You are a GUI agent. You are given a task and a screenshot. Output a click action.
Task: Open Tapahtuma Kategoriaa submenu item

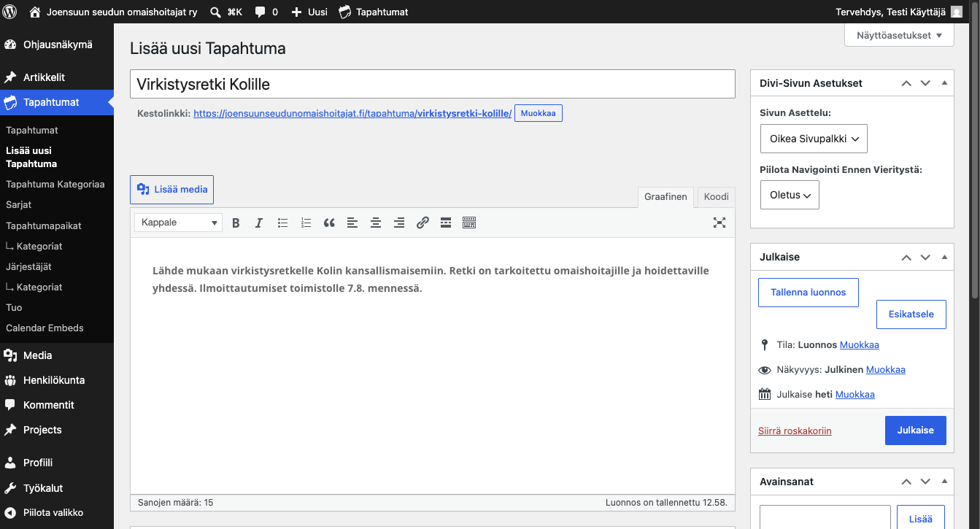(57, 184)
